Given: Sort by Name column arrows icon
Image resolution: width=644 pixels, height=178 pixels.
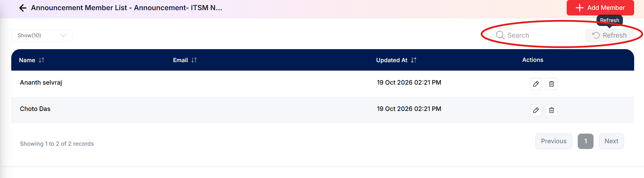Looking at the screenshot, I should pyautogui.click(x=41, y=60).
